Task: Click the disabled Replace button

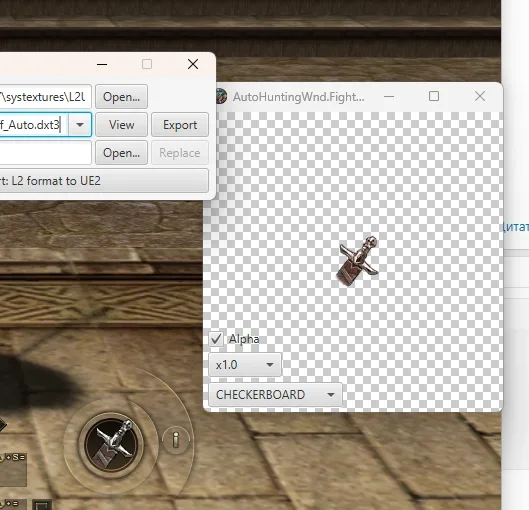Action: click(x=180, y=153)
